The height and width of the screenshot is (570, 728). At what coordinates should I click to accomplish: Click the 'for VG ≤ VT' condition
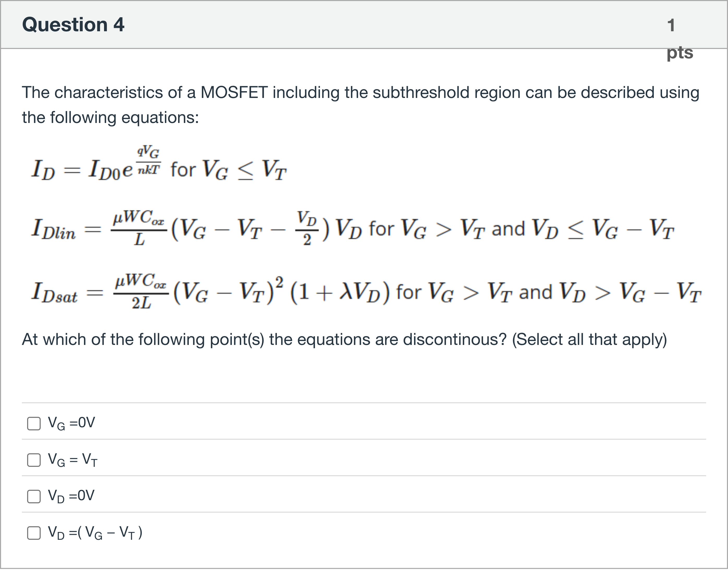[228, 170]
